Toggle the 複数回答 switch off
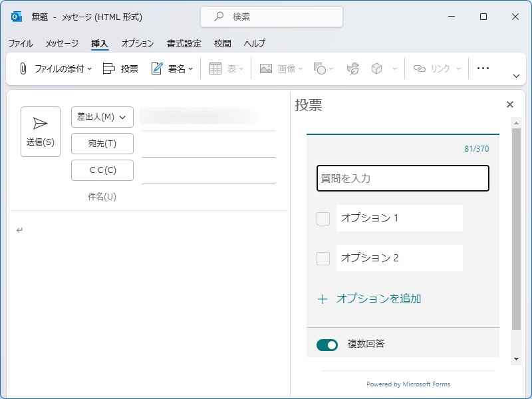 [x=327, y=344]
